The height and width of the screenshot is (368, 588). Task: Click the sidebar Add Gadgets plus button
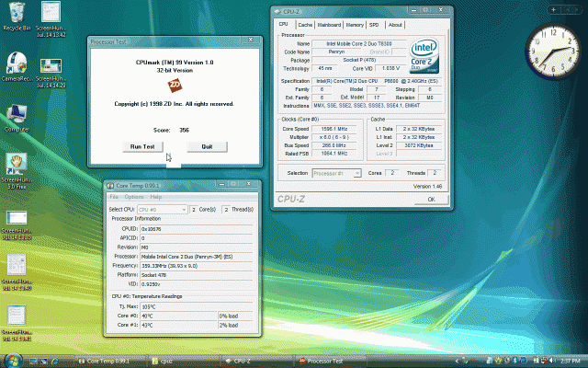tap(553, 10)
